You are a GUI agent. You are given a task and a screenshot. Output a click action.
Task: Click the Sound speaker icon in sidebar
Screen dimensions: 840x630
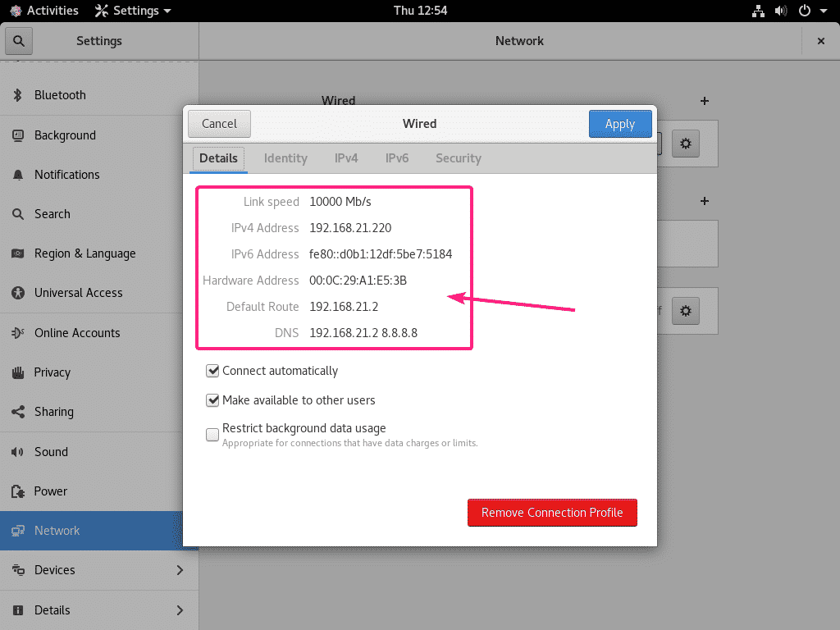coord(17,452)
